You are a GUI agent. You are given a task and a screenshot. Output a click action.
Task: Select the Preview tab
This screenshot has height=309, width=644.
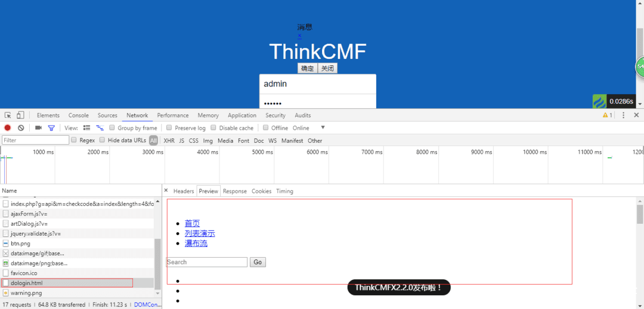pyautogui.click(x=209, y=191)
